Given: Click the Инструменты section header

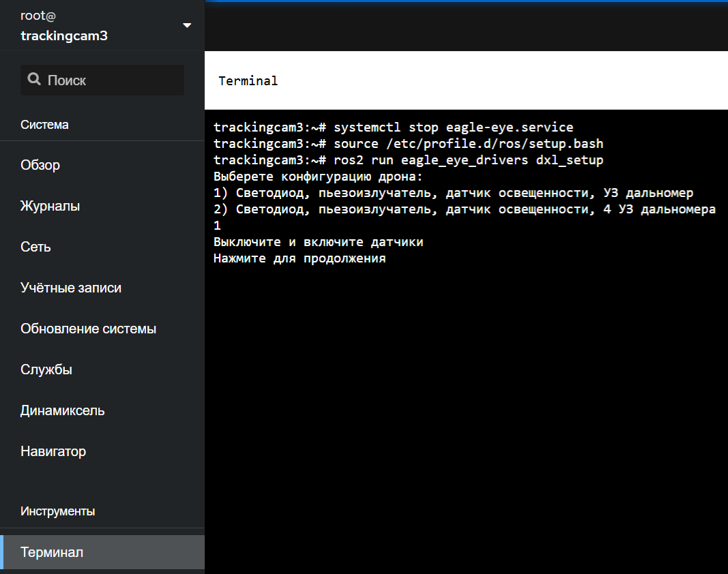Looking at the screenshot, I should 57,511.
